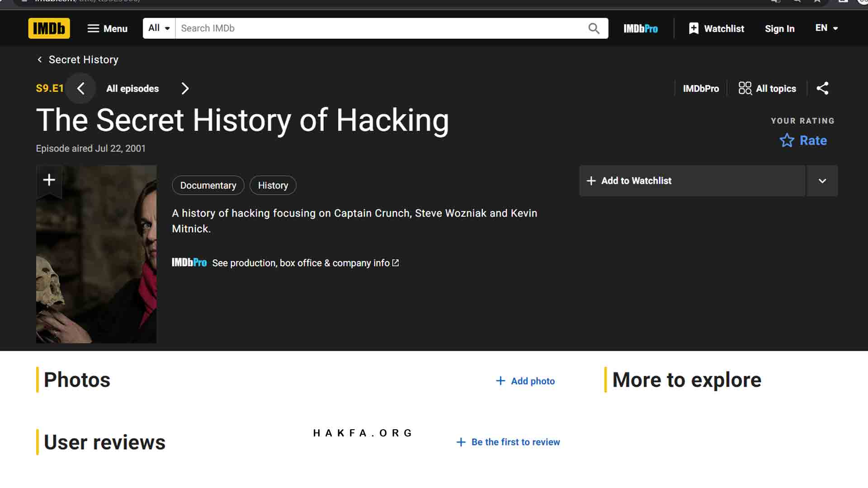The width and height of the screenshot is (868, 488).
Task: Open the User reviews section heading
Action: click(104, 442)
